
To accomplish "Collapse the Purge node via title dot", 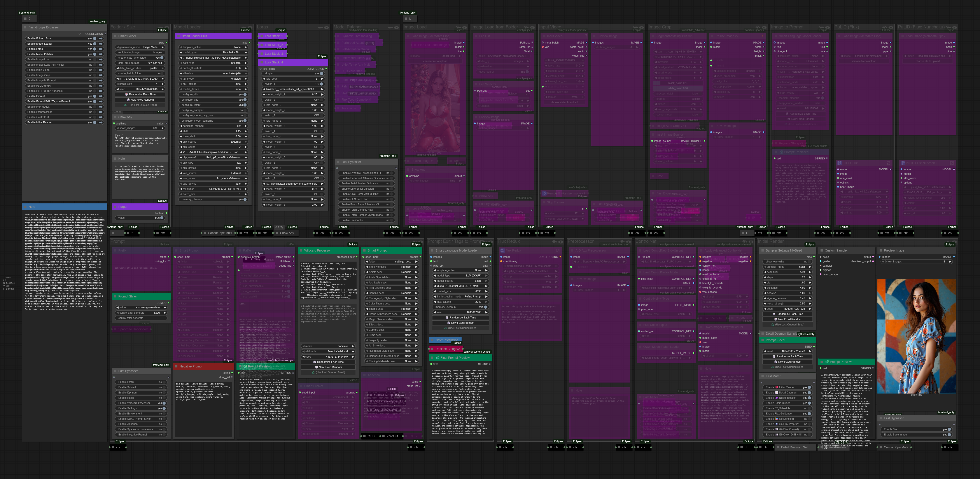I will (115, 207).
